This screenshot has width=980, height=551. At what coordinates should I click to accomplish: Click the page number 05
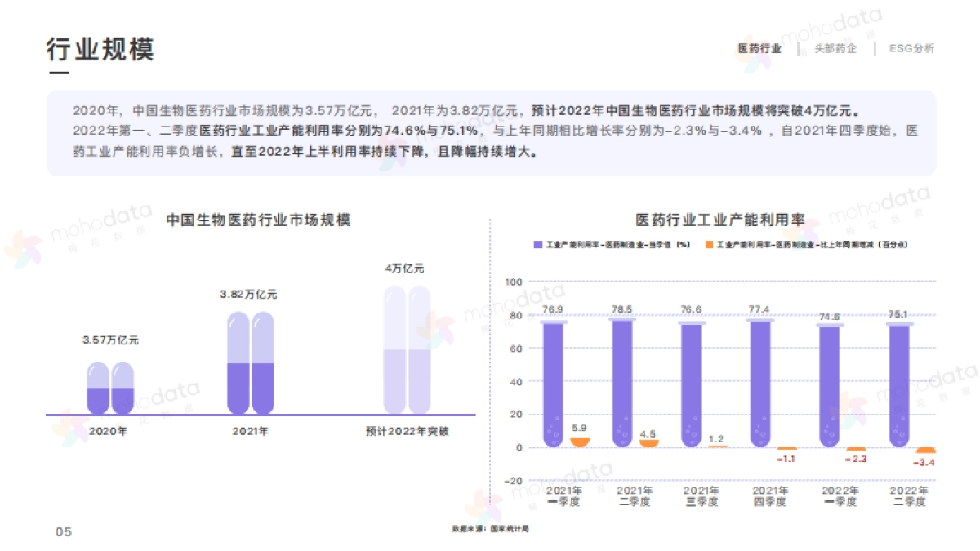tap(63, 530)
